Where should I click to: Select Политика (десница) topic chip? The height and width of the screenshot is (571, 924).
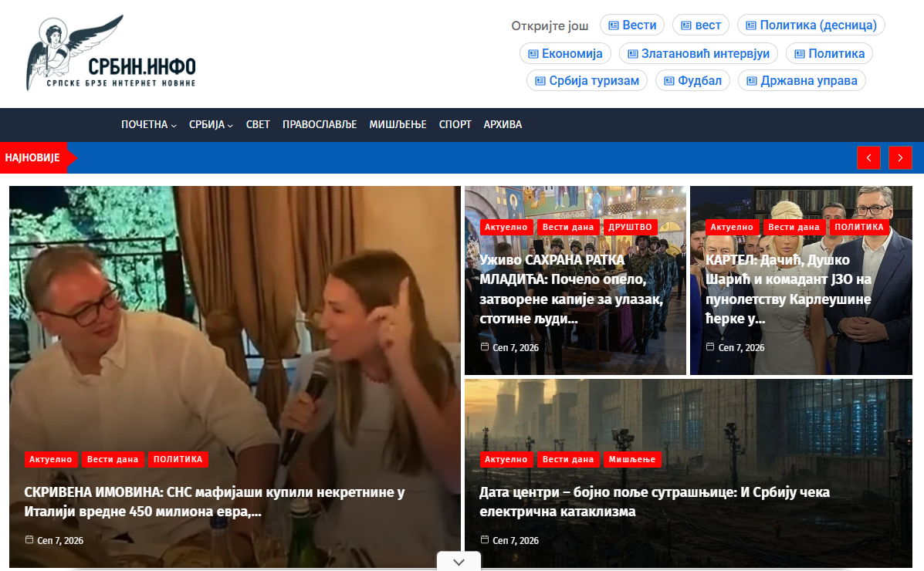[x=811, y=25]
